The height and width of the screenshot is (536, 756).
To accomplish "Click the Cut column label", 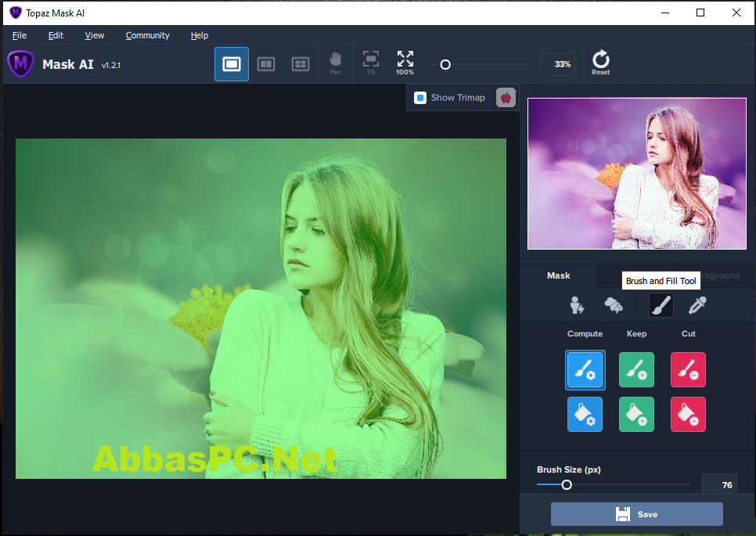I will [689, 333].
